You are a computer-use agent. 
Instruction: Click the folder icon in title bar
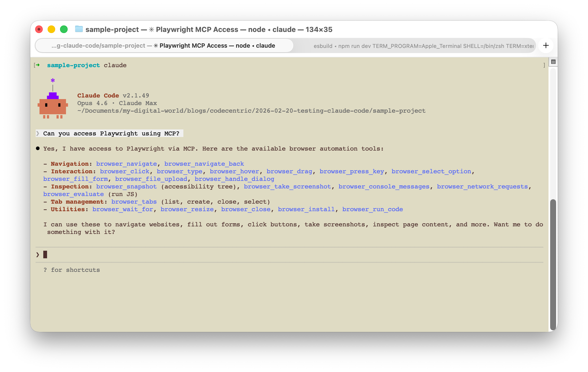(79, 29)
